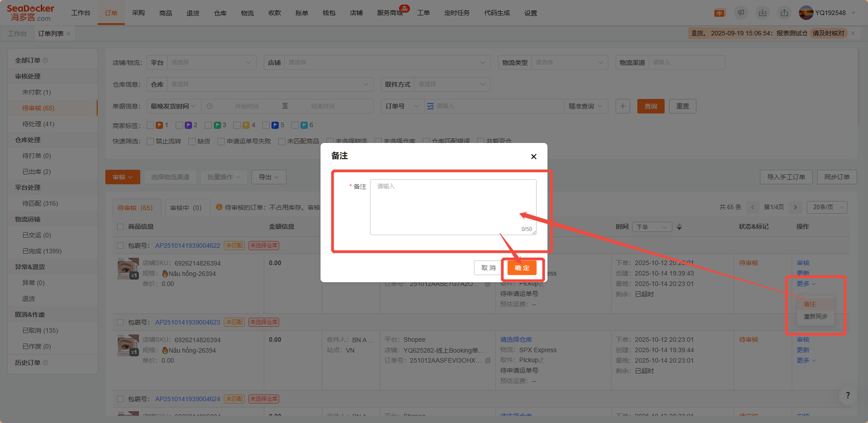Screen dimensions: 868x423
Task: Select package AP2510141939004622 checkbox
Action: coord(120,246)
